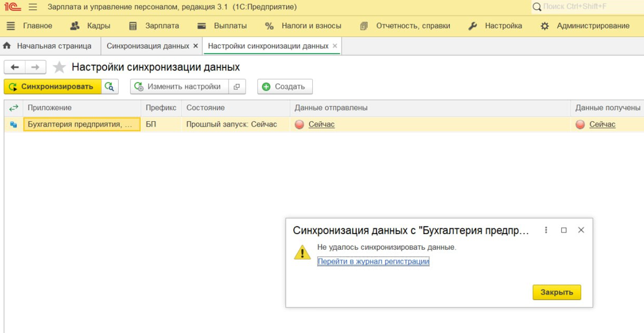Close the dialog with the X

click(x=581, y=230)
